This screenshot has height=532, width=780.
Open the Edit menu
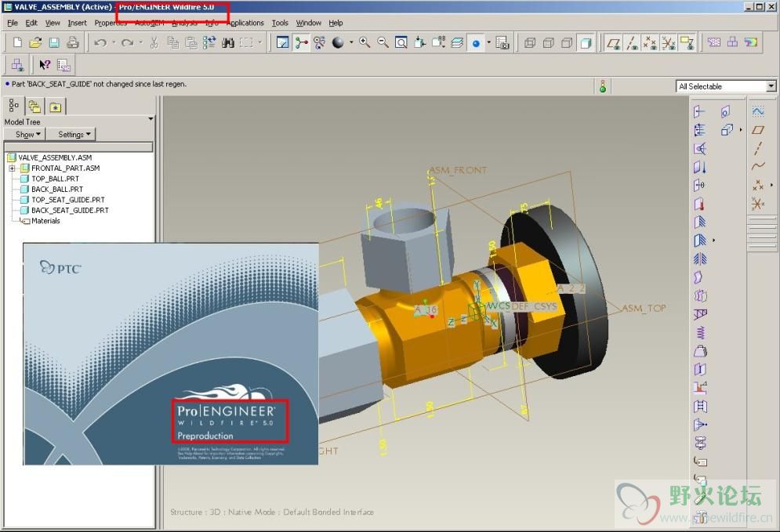click(x=31, y=23)
